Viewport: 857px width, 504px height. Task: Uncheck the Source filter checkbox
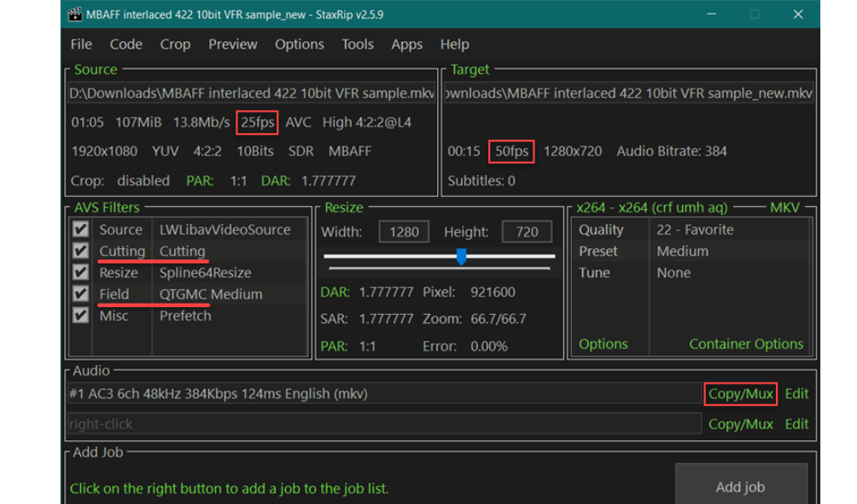tap(80, 229)
